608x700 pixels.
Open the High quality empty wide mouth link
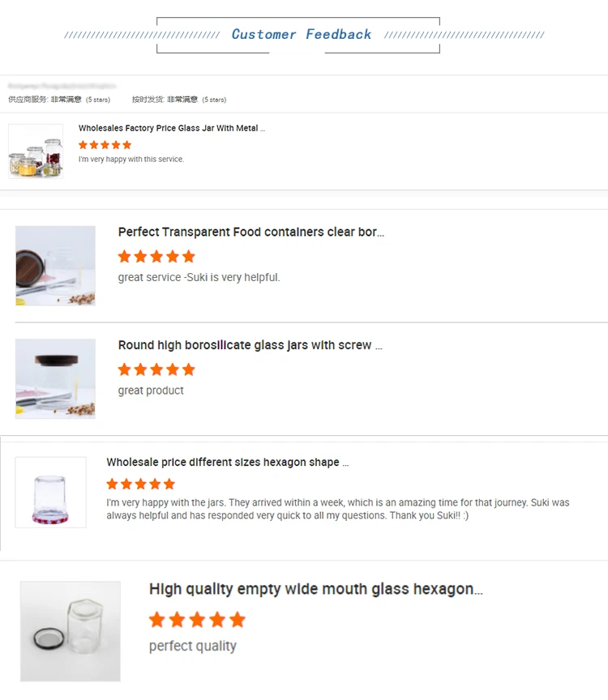[315, 589]
